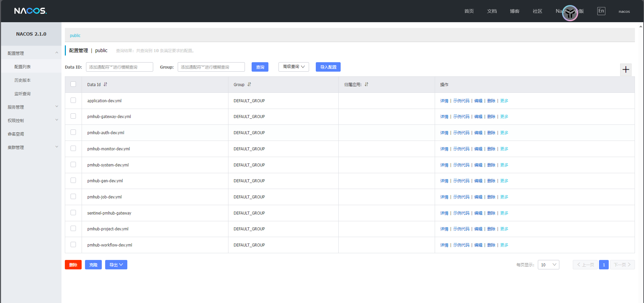The image size is (644, 303).
Task: Go to page 1 in pagination
Action: [x=604, y=265]
